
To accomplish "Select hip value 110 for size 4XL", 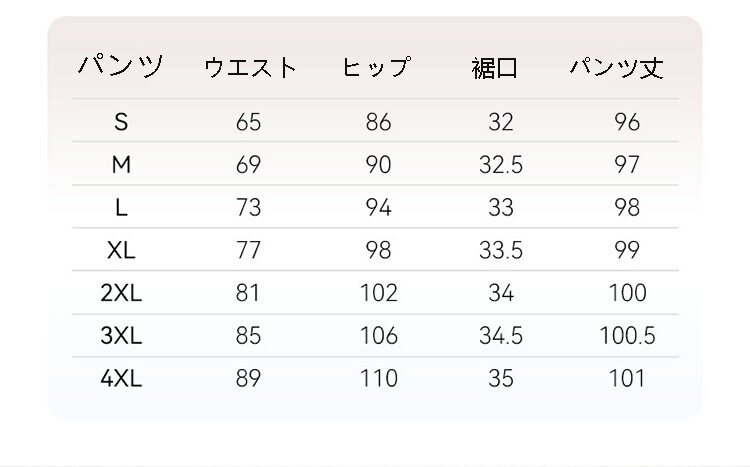I will tap(378, 379).
